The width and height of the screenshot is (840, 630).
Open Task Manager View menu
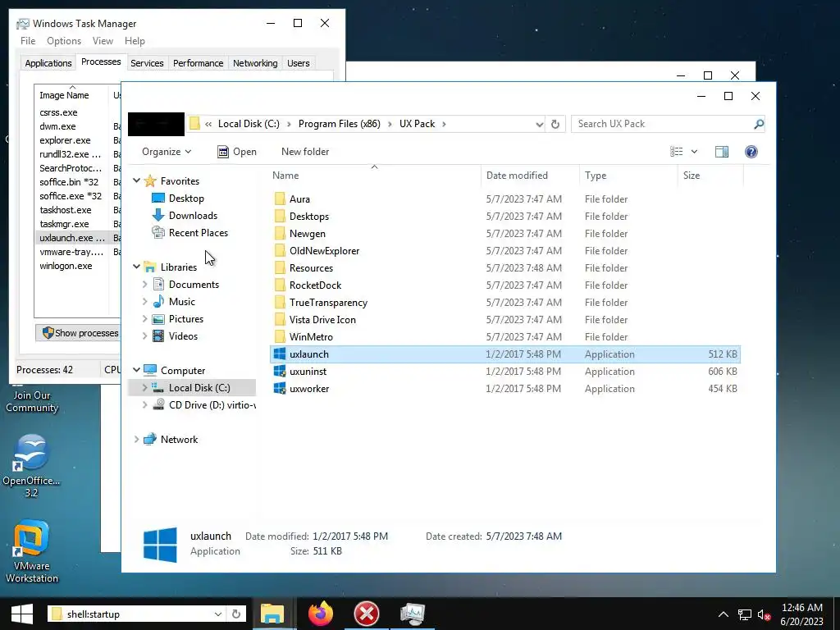click(103, 41)
